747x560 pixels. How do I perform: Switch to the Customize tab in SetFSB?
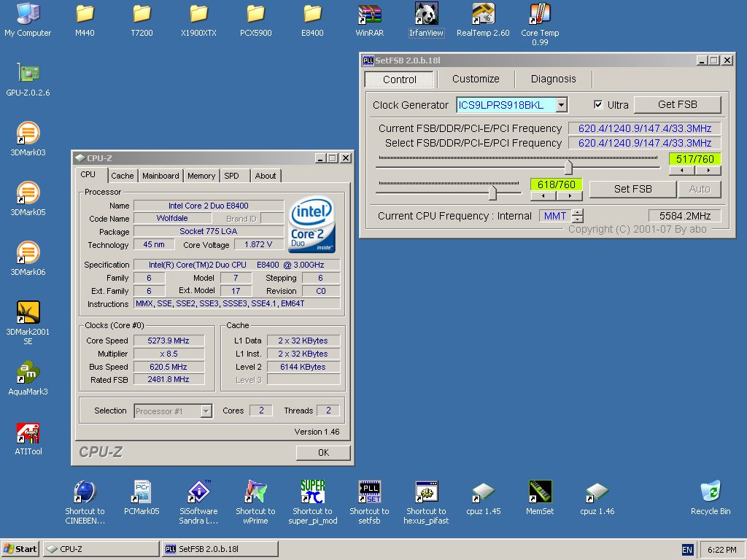(476, 79)
